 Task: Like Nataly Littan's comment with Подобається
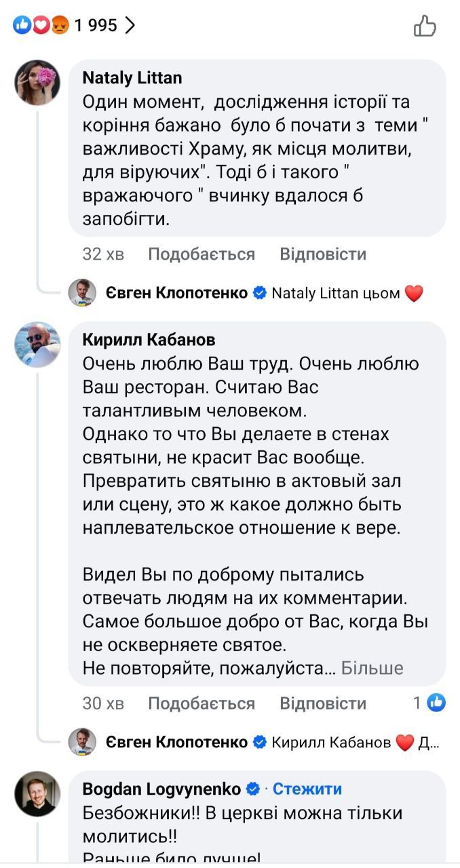pos(202,254)
